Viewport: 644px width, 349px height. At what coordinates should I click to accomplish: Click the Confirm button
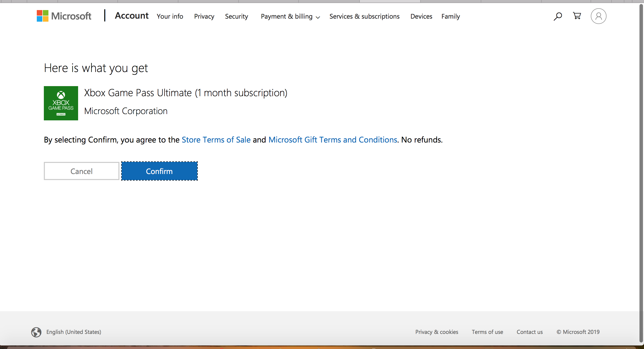pyautogui.click(x=159, y=171)
